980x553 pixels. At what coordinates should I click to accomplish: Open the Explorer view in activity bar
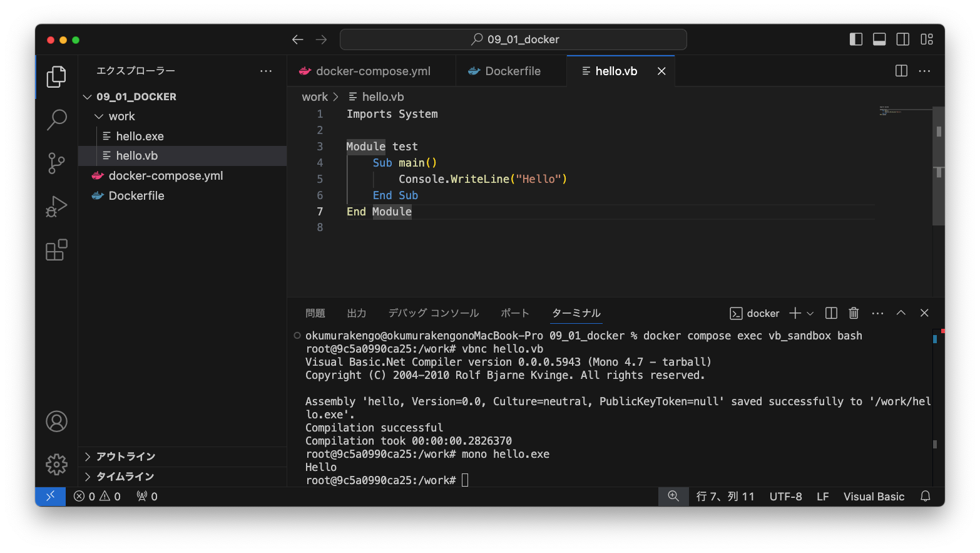56,76
